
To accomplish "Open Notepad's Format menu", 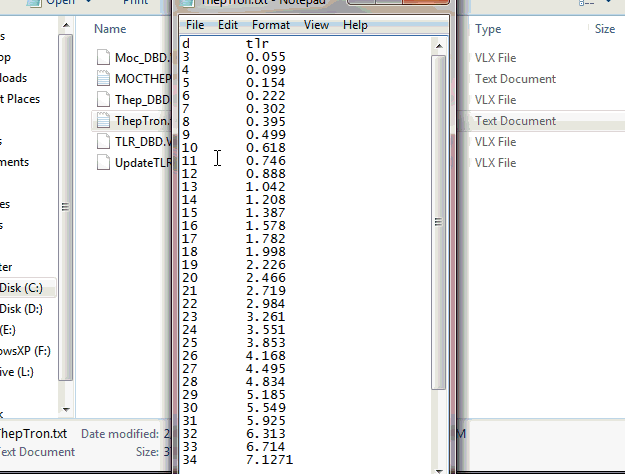I will tap(271, 24).
